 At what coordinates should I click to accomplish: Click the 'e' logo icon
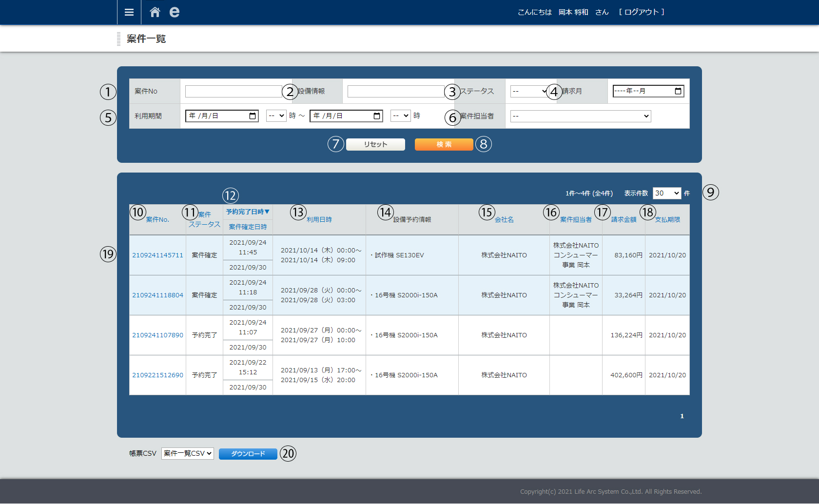click(174, 12)
